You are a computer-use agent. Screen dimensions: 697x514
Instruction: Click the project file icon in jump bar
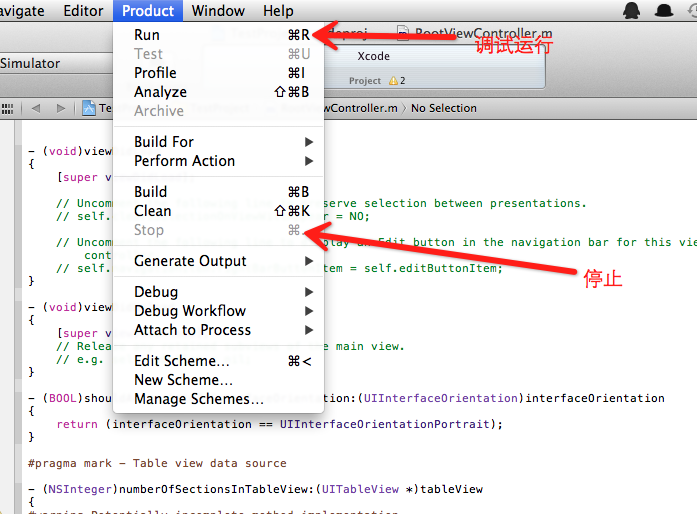point(89,108)
